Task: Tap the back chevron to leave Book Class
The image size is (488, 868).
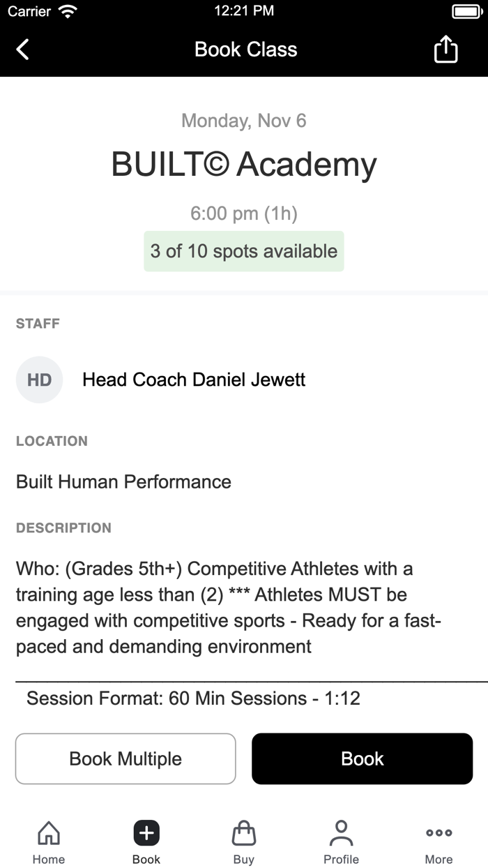Action: [x=22, y=49]
